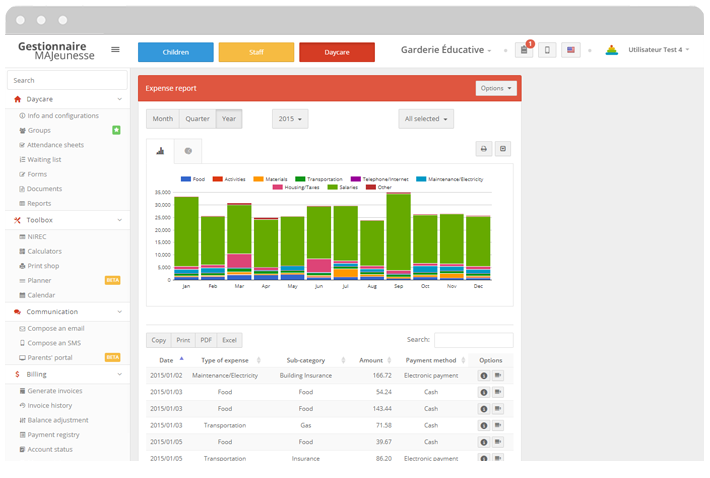
Task: Export the table using Excel button
Action: coord(229,340)
